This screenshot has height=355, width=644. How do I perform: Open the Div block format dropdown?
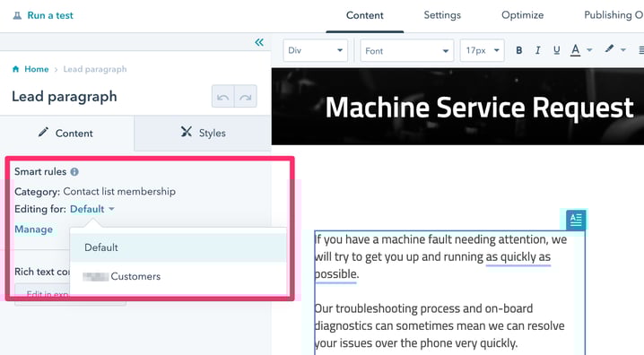point(316,50)
